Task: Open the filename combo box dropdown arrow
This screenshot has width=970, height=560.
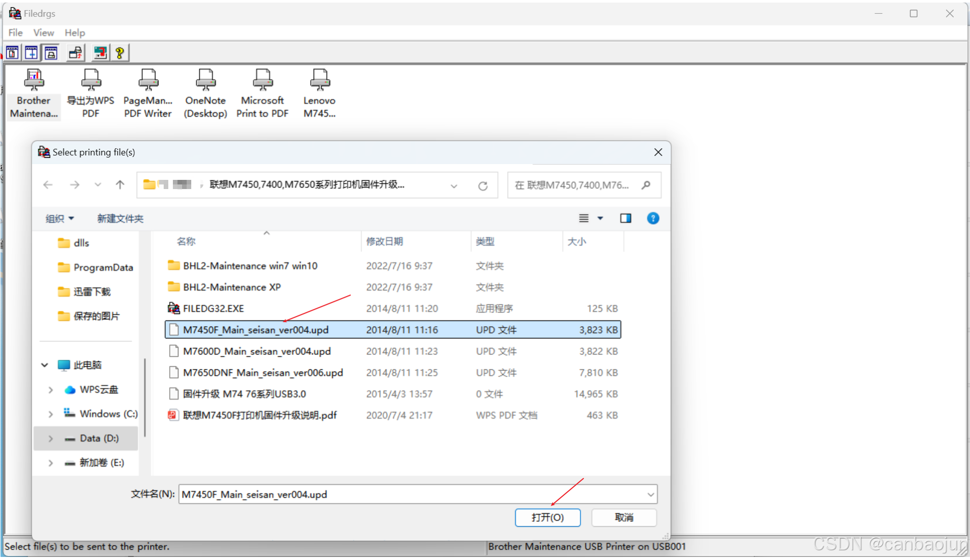Action: coord(651,495)
